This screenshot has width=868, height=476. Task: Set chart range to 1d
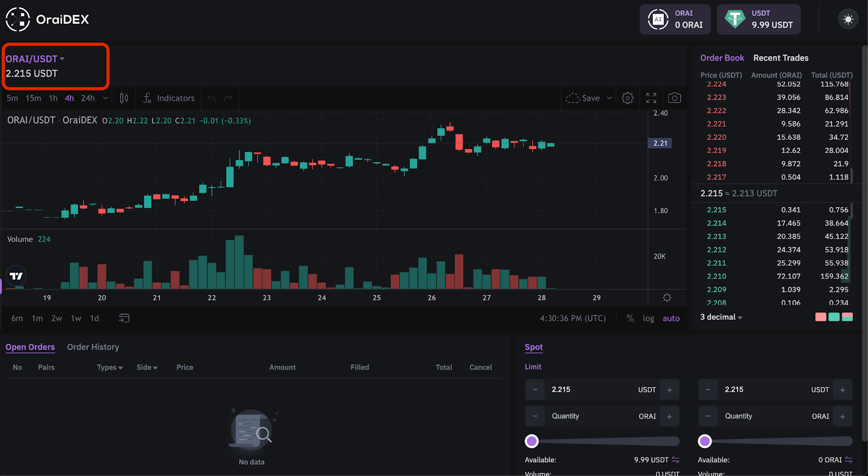[94, 318]
